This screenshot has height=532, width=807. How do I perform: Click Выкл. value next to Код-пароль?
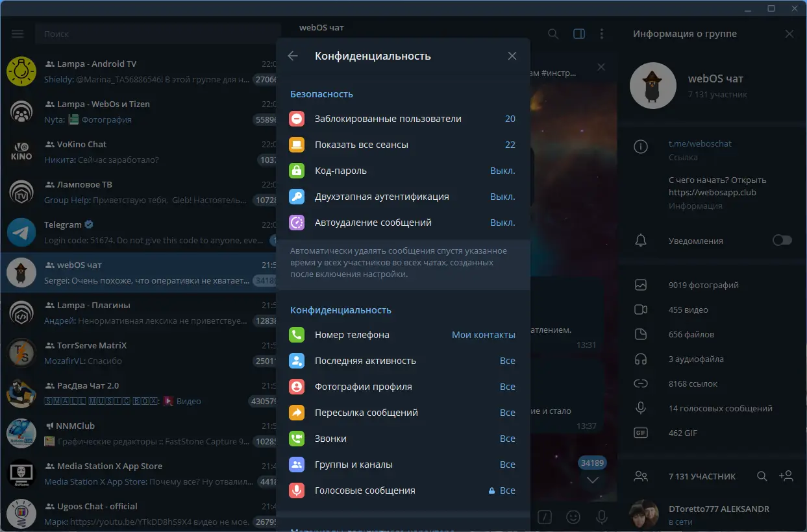[503, 171]
